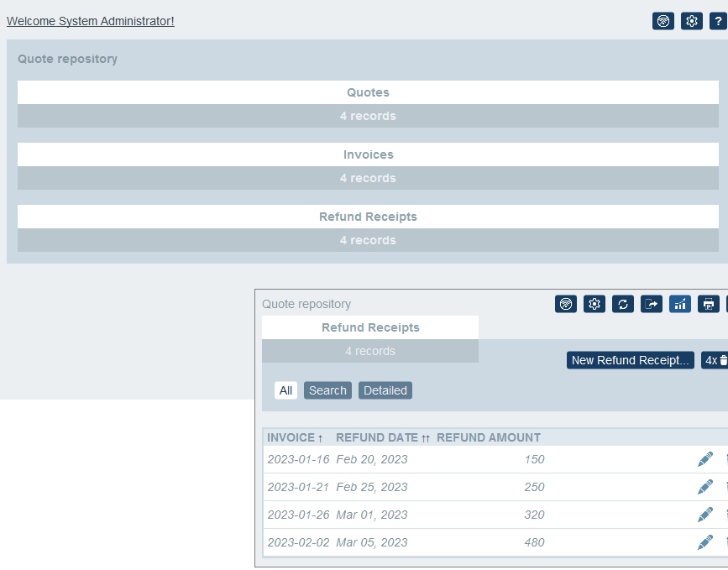The image size is (728, 570).
Task: Edit the 2023-01-16 refund receipt row
Action: pos(704,459)
